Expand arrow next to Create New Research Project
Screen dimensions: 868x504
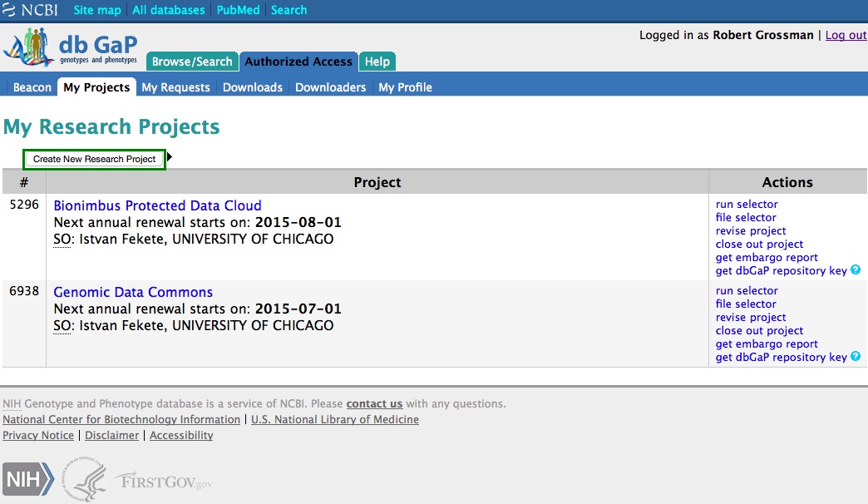170,157
